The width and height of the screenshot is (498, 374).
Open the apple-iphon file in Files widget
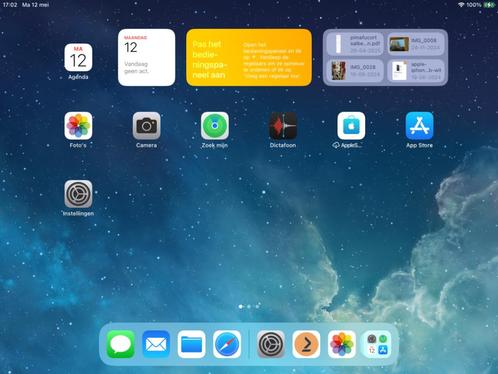[x=416, y=70]
